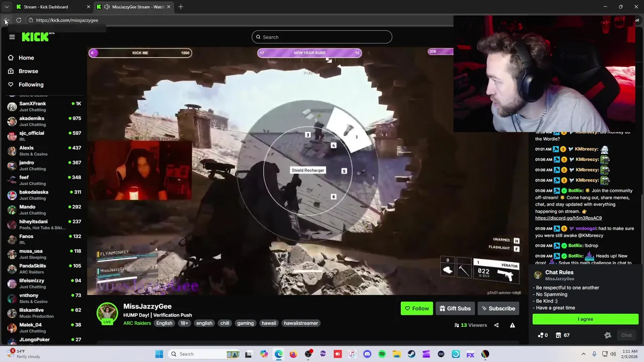Open the Copilot taskbar icon
The width and height of the screenshot is (644, 362).
point(264,354)
